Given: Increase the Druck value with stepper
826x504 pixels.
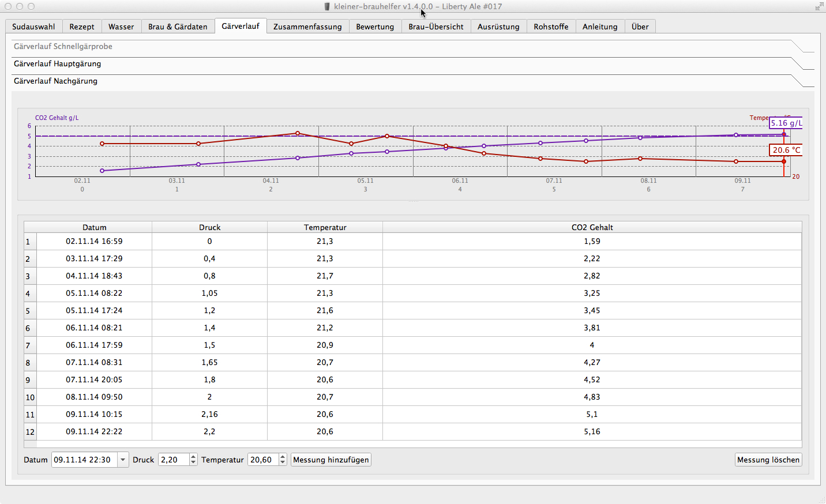Looking at the screenshot, I should click(193, 457).
